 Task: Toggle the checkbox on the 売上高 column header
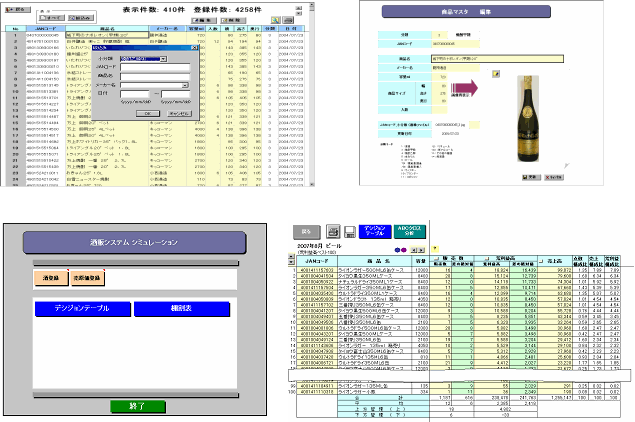(x=541, y=261)
